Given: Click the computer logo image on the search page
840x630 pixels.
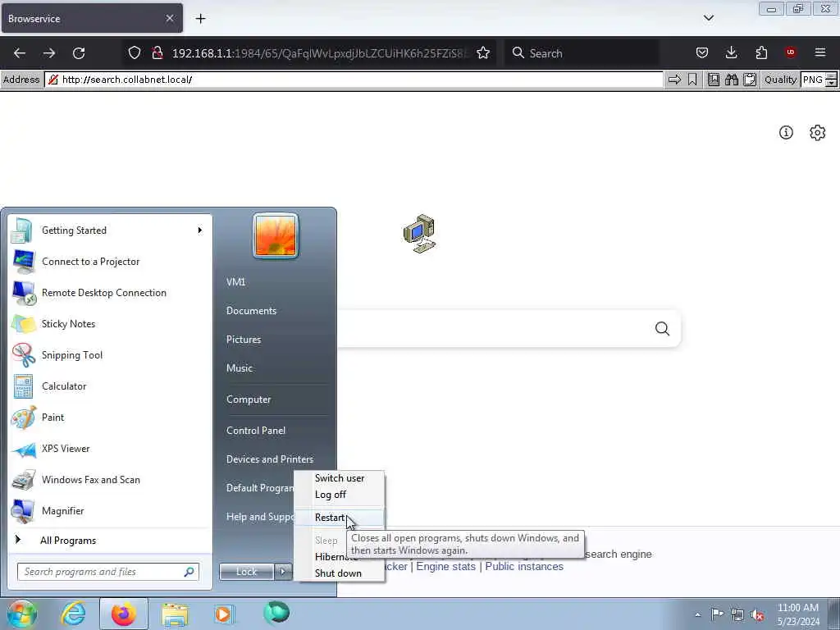Looking at the screenshot, I should [419, 234].
